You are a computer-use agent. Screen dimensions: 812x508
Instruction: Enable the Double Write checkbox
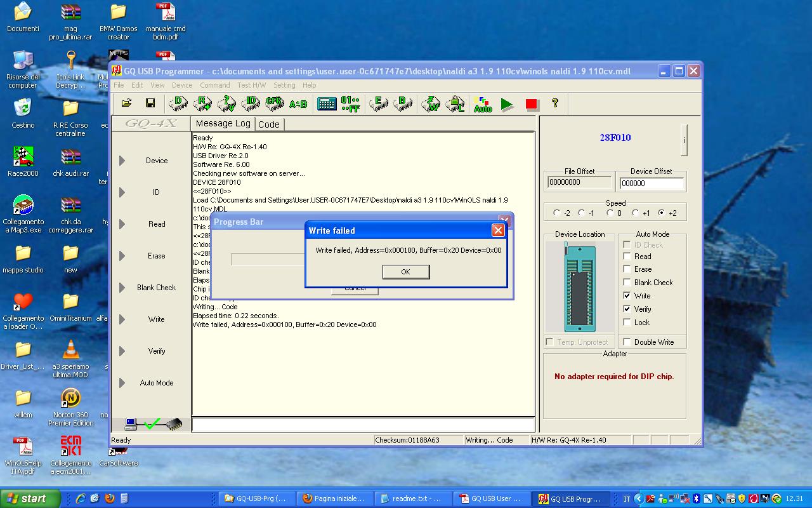tap(627, 342)
